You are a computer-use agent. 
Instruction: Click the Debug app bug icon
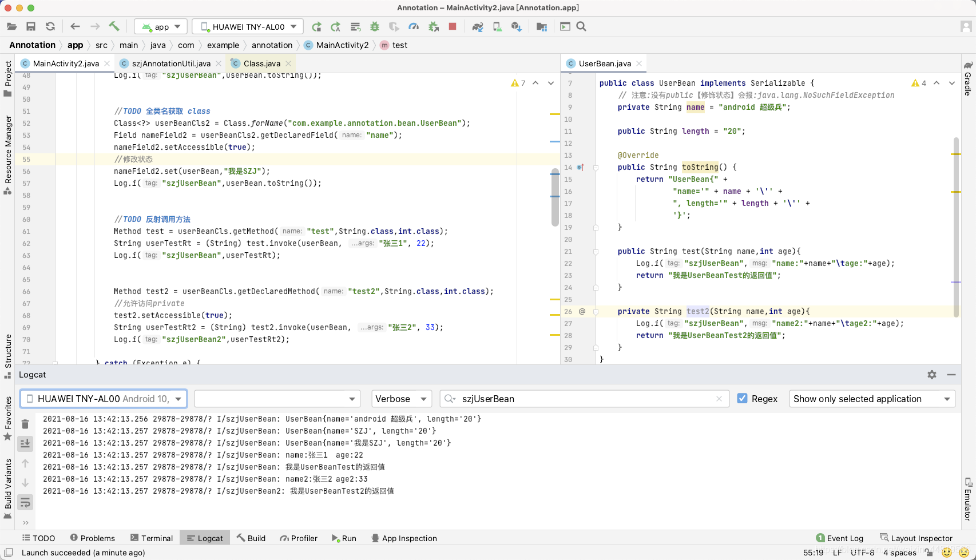[x=375, y=26]
